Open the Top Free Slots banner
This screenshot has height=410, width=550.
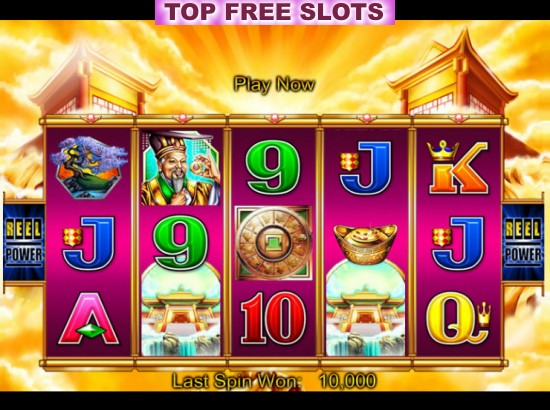click(x=275, y=12)
